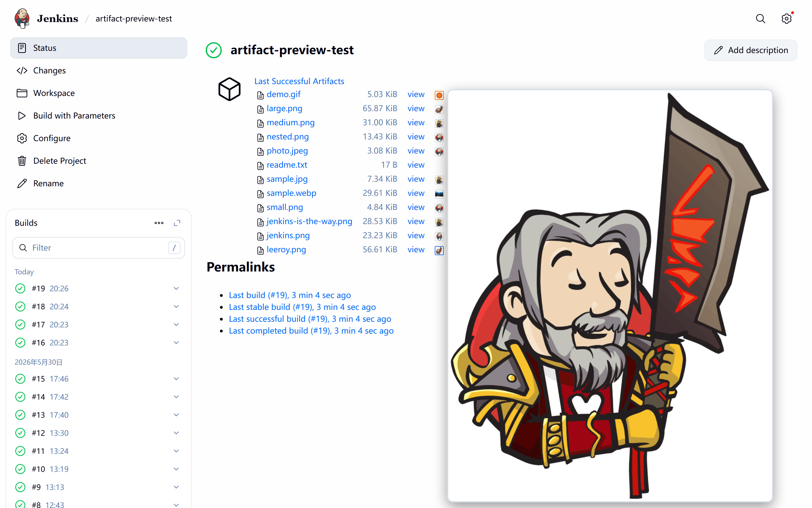The image size is (812, 508).
Task: Open Last stable build (#19) permalink
Action: (302, 307)
